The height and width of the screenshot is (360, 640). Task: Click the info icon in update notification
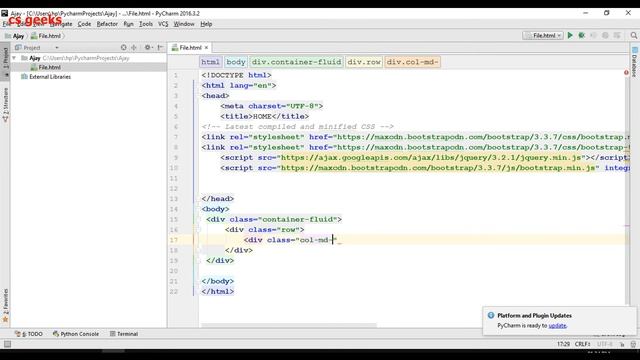pos(491,315)
